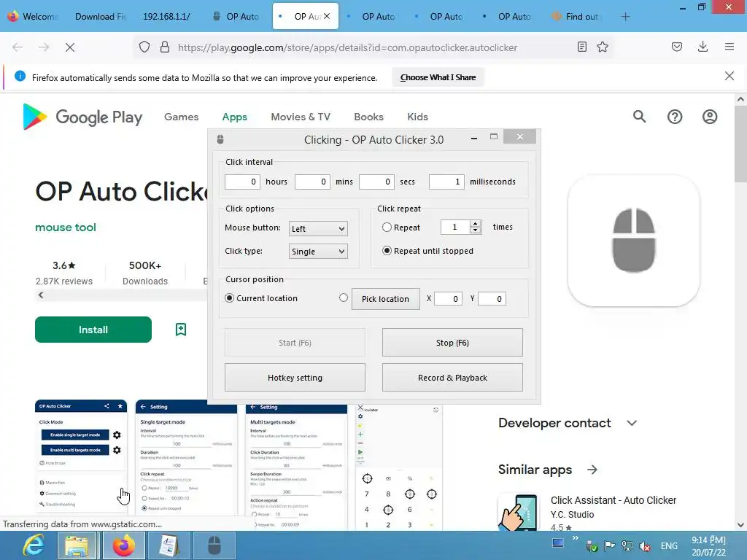Decrease the repeat times spinner
This screenshot has height=560, width=747.
click(x=475, y=230)
